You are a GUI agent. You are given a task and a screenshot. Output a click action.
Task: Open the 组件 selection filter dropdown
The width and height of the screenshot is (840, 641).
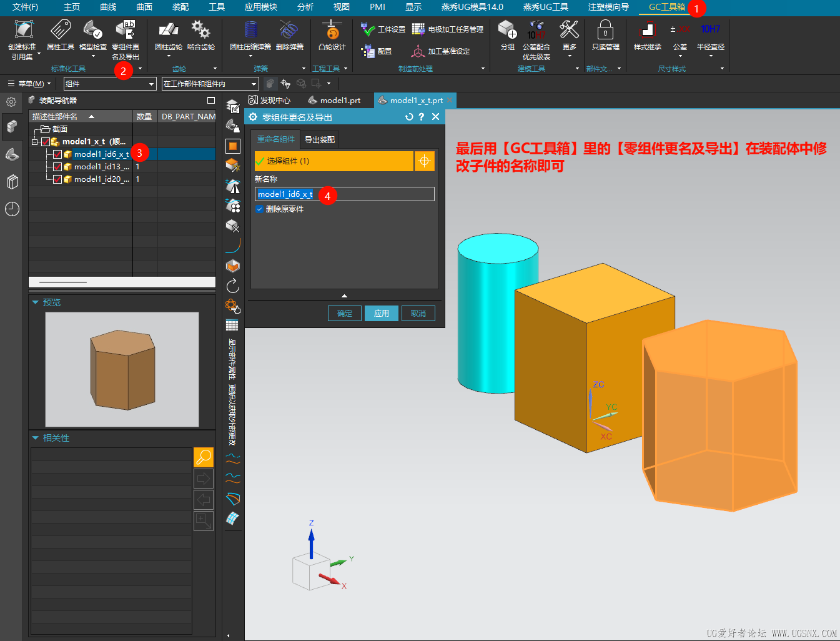[110, 84]
